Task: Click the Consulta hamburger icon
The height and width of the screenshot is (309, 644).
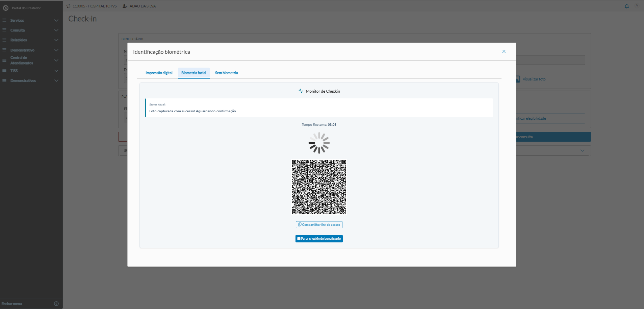Action: click(x=4, y=30)
